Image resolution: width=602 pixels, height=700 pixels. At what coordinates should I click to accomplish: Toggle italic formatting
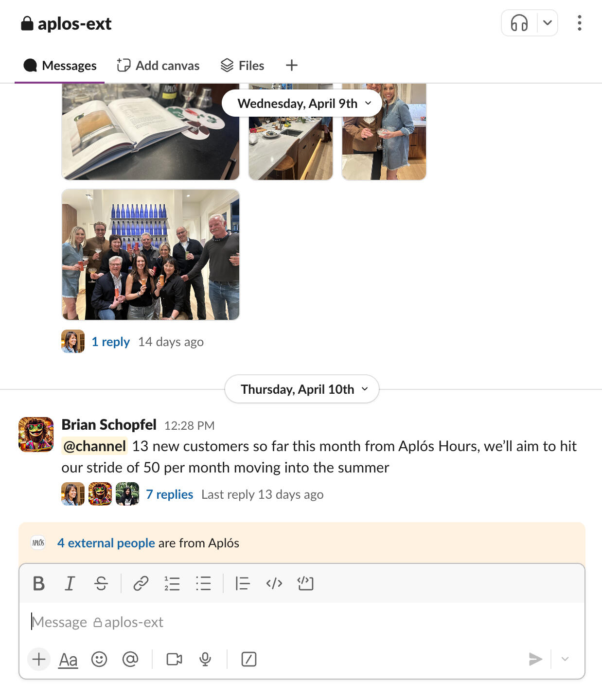click(70, 583)
